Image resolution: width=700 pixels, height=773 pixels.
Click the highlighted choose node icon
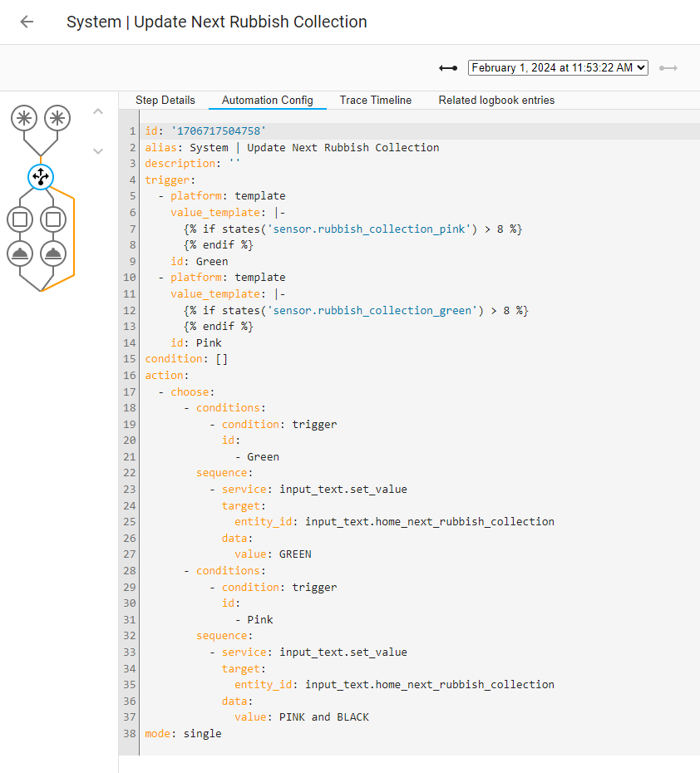pyautogui.click(x=40, y=176)
